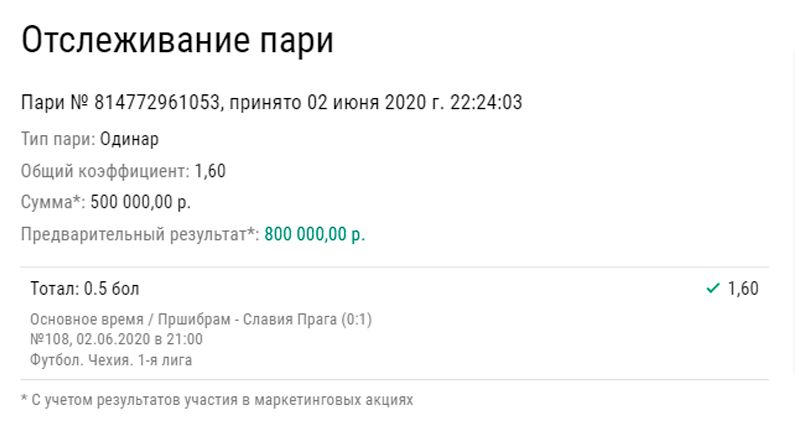Image resolution: width=800 pixels, height=423 pixels.
Task: Select bet number 814772961053
Action: click(x=157, y=103)
